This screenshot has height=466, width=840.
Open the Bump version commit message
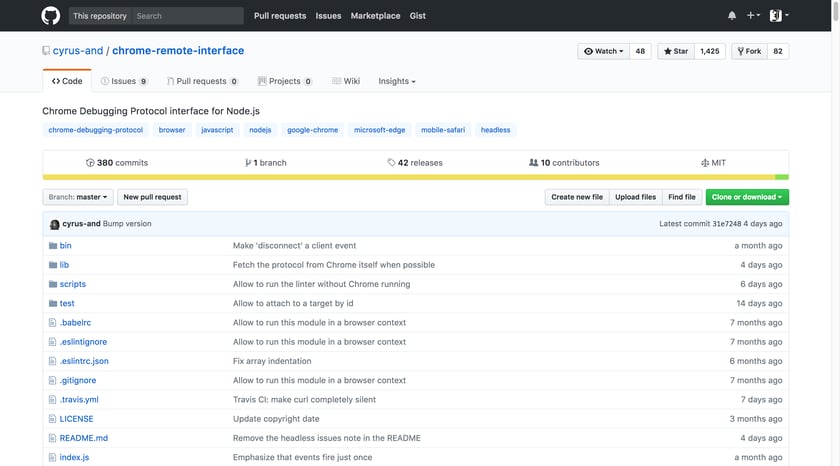coord(127,224)
